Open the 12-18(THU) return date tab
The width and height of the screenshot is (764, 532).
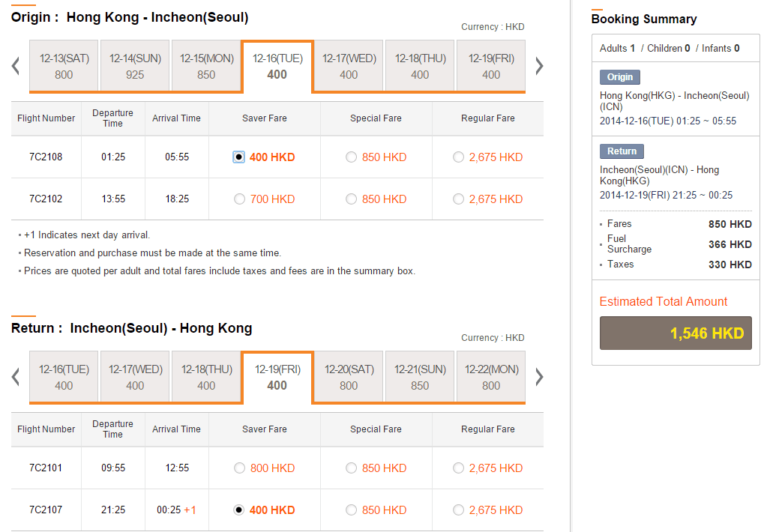pyautogui.click(x=206, y=377)
